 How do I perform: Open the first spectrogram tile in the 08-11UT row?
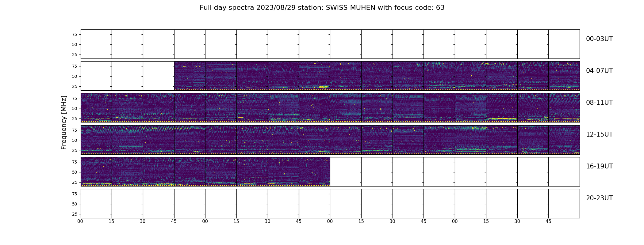click(x=96, y=108)
